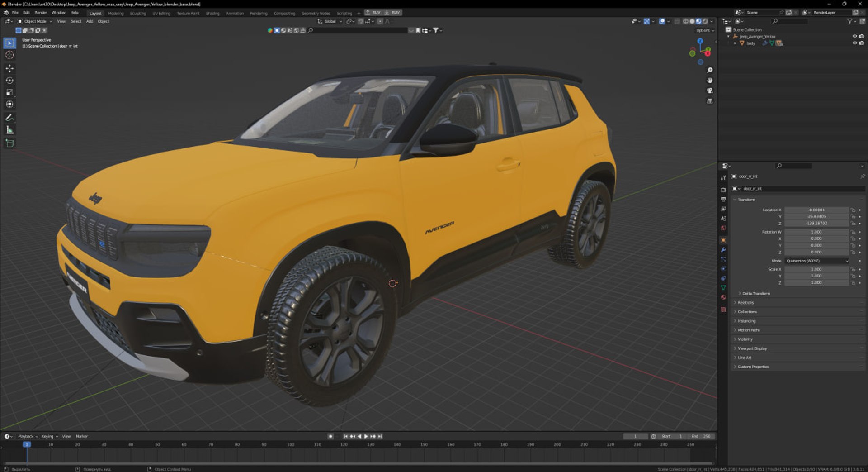The width and height of the screenshot is (868, 472).
Task: Choose the Rotate tool
Action: [x=9, y=81]
